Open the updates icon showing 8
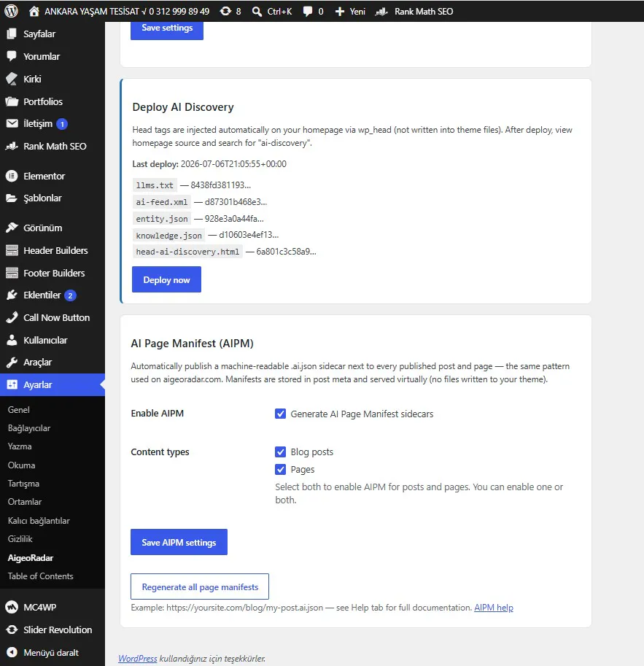644x666 pixels. coord(225,12)
